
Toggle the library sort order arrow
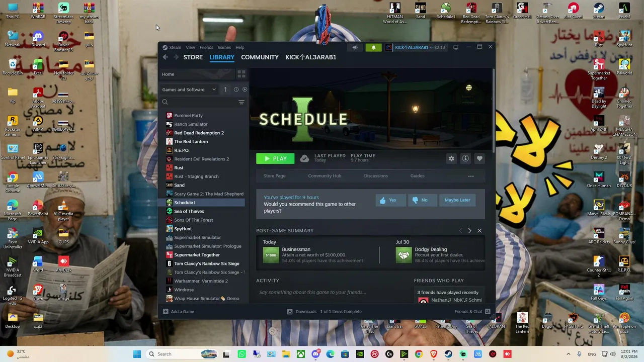[x=225, y=89]
